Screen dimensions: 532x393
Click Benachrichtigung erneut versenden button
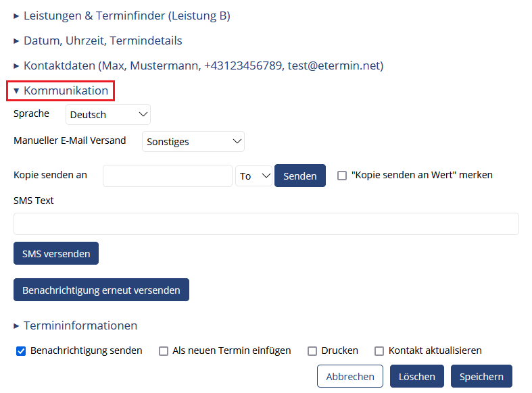(x=101, y=290)
